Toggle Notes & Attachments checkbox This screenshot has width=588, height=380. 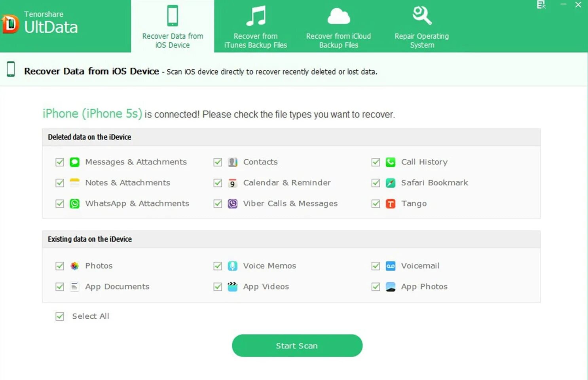(60, 183)
